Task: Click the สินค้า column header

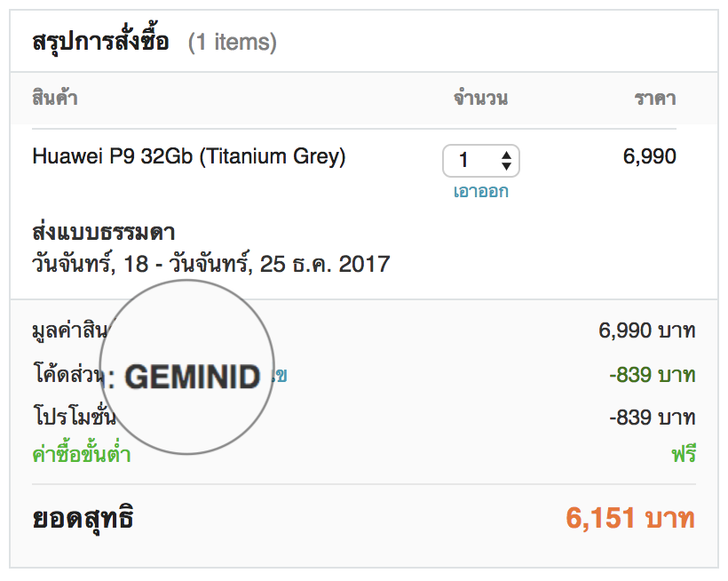Action: tap(55, 98)
